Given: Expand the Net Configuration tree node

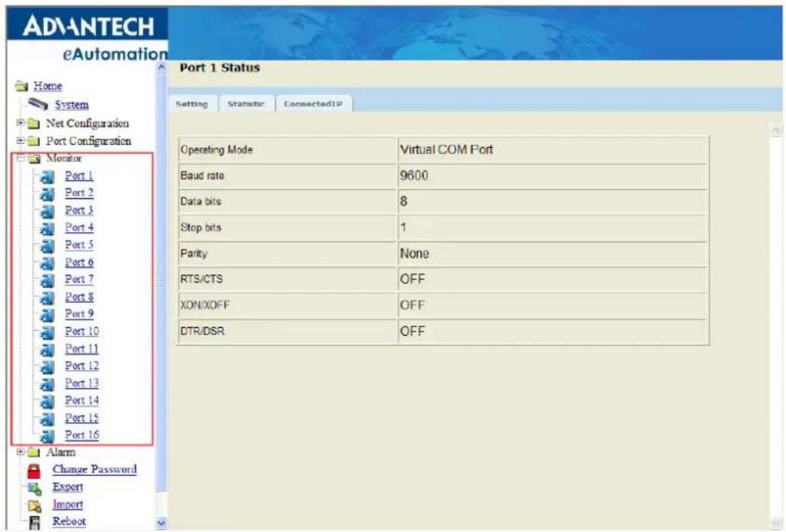Looking at the screenshot, I should (20, 123).
